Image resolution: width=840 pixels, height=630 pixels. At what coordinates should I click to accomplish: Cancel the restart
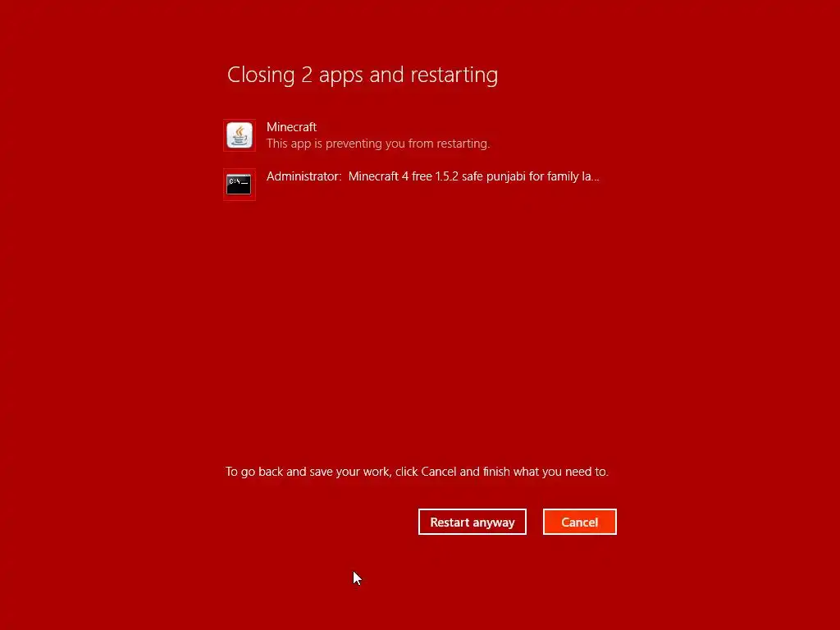pyautogui.click(x=580, y=522)
